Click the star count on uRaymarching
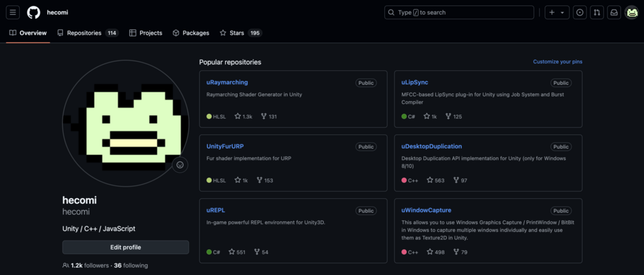The height and width of the screenshot is (275, 644). pyautogui.click(x=243, y=117)
